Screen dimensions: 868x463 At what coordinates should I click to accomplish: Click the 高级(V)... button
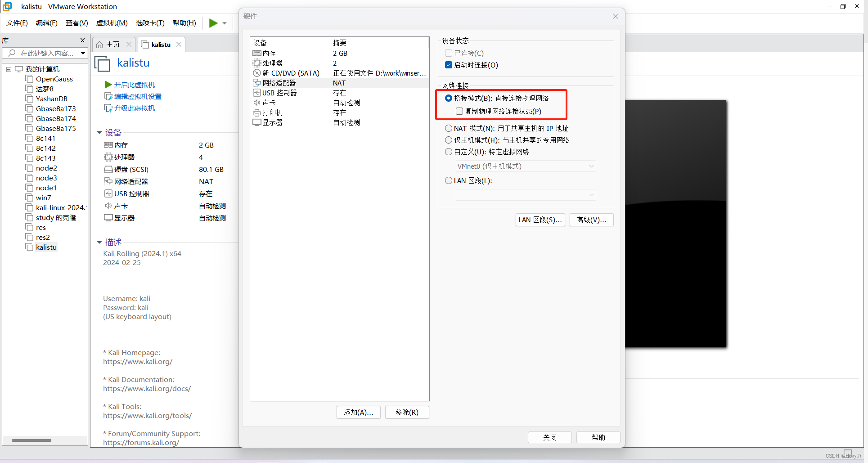(592, 220)
